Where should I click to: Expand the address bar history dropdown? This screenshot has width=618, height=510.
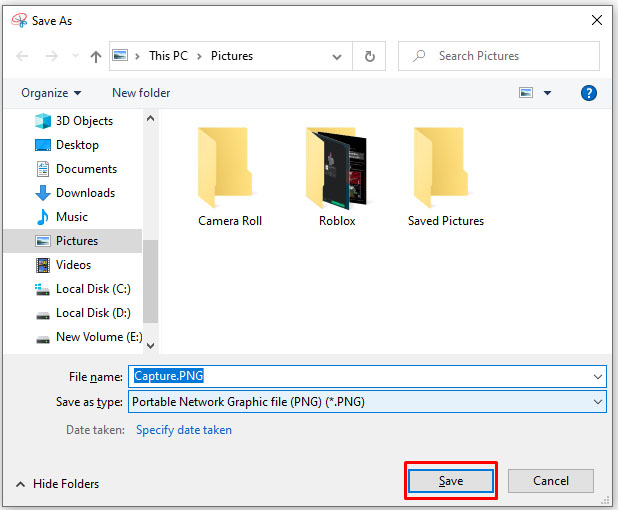click(x=337, y=56)
